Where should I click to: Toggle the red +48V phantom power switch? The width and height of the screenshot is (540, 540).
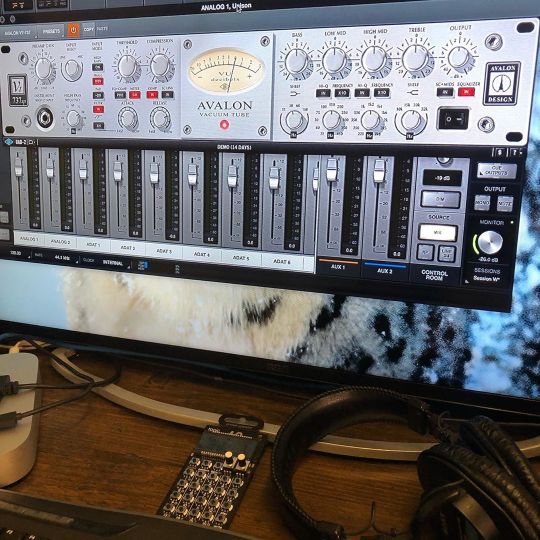click(x=98, y=82)
